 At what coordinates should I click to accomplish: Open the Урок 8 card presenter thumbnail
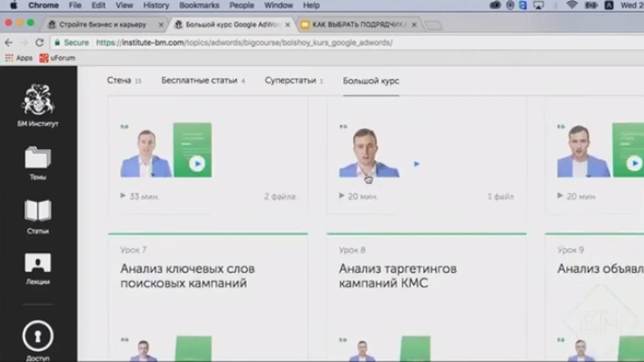(x=362, y=351)
